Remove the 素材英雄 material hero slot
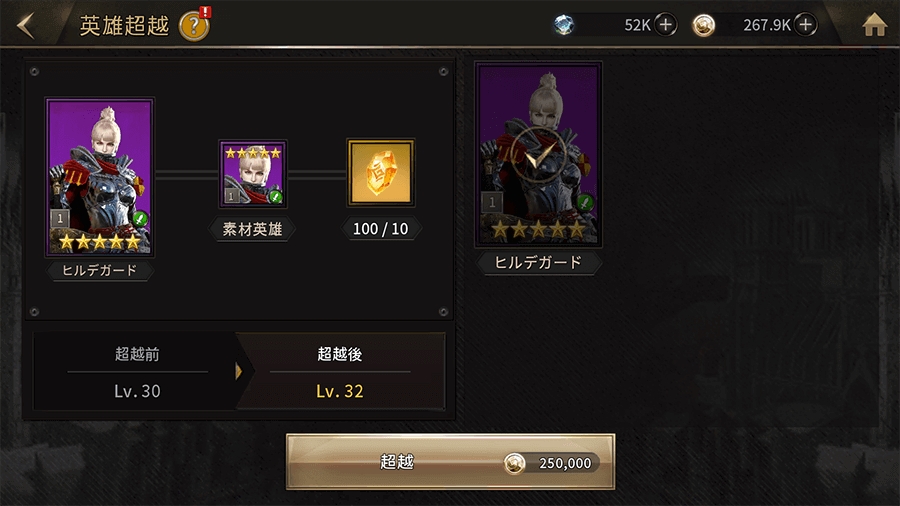The image size is (900, 506). point(253,174)
